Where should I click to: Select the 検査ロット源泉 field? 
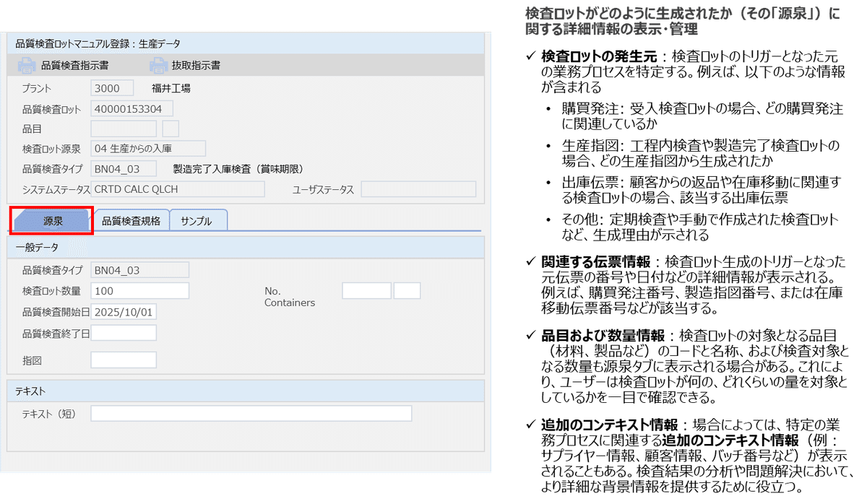coord(148,148)
